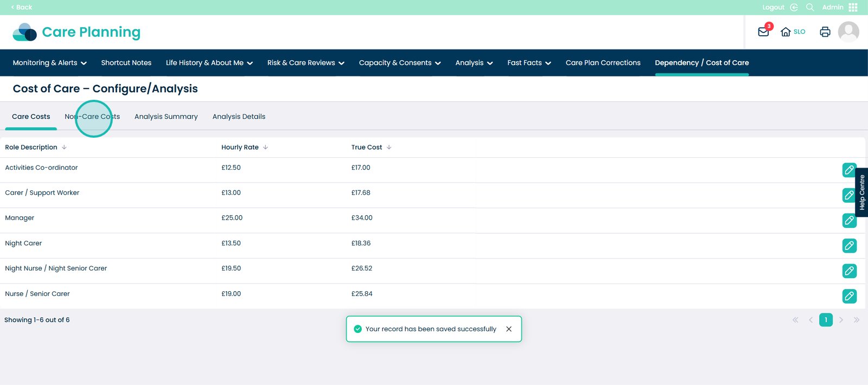Dismiss the record saved notification

pos(508,329)
